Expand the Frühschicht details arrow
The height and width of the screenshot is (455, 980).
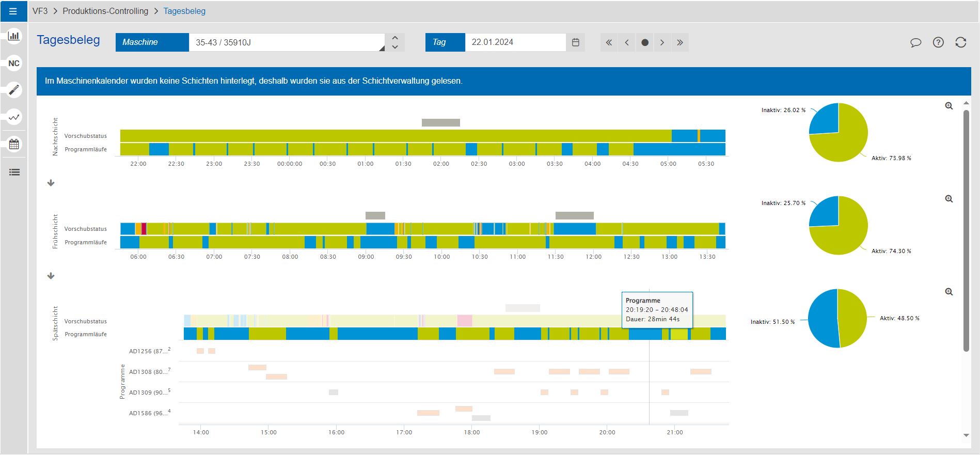click(51, 276)
